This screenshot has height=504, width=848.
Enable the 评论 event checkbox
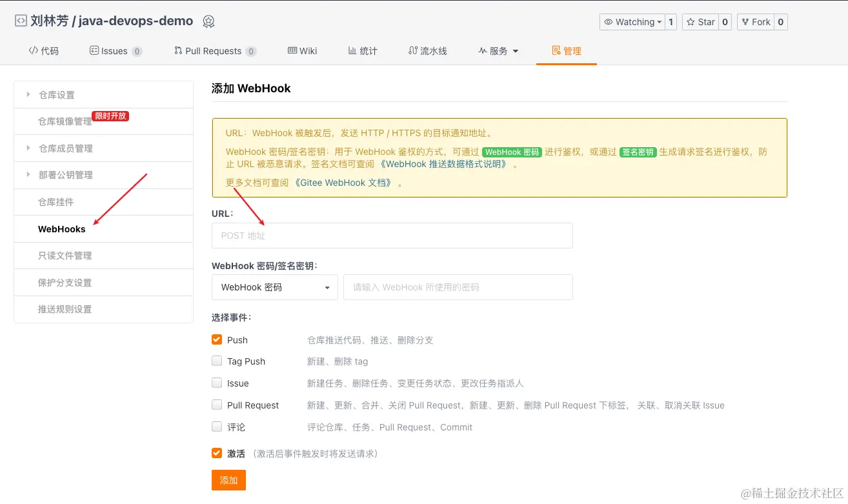click(217, 427)
